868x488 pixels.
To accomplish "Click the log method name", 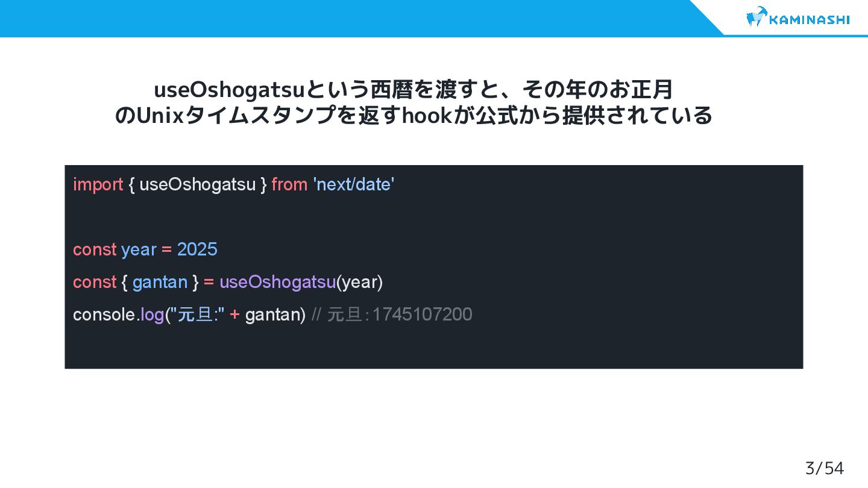I will pyautogui.click(x=152, y=314).
